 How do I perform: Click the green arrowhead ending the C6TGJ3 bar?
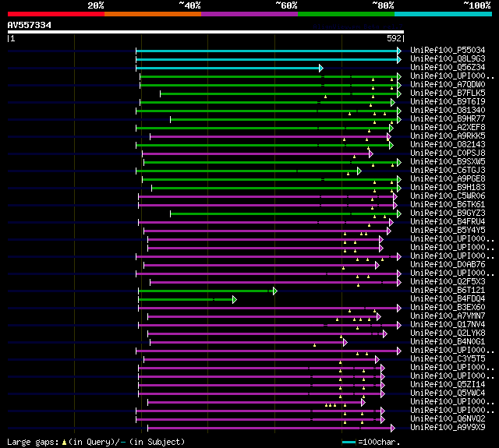pos(359,171)
